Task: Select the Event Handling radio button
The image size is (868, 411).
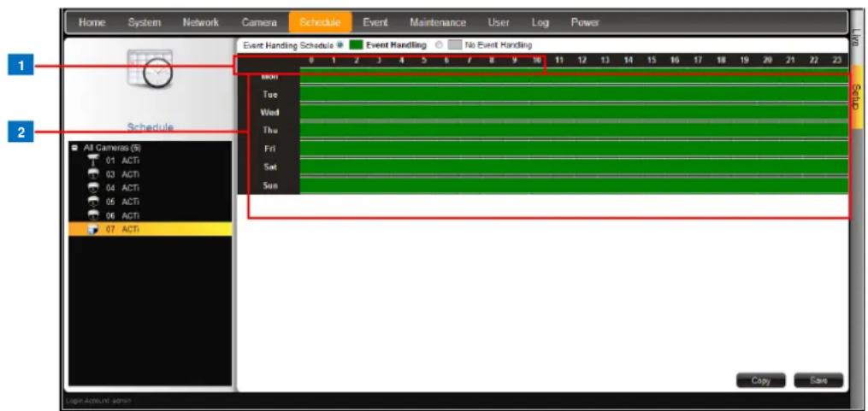Action: coord(340,44)
